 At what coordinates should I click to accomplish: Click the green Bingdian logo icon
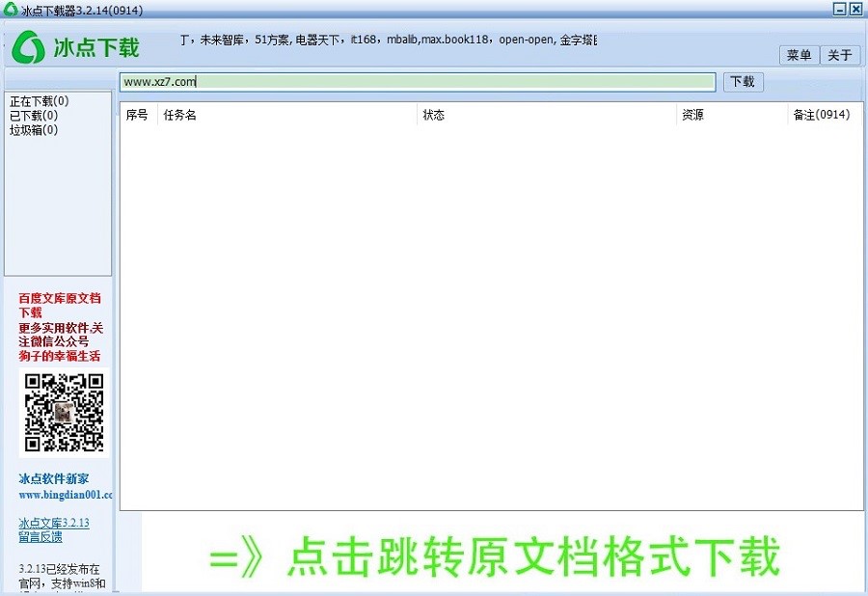28,47
